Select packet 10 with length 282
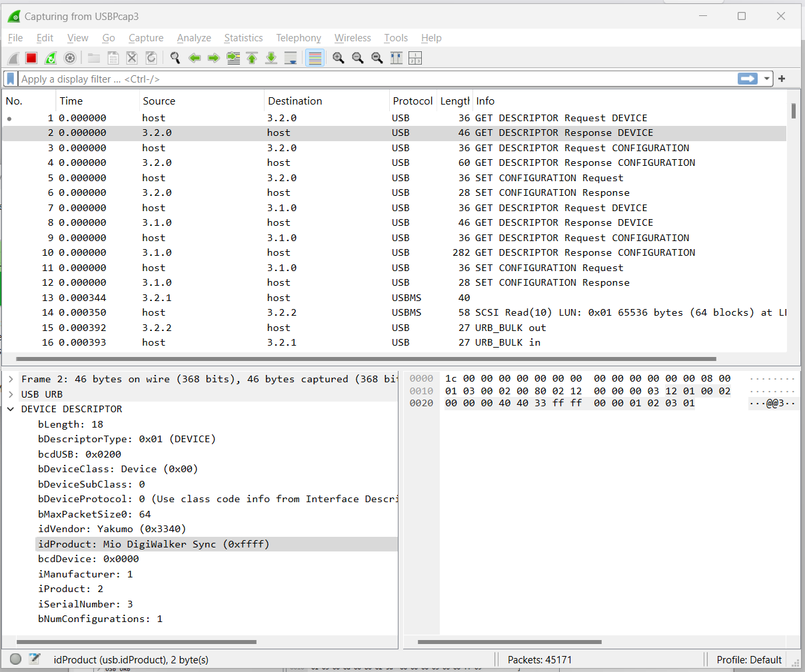 click(x=394, y=252)
